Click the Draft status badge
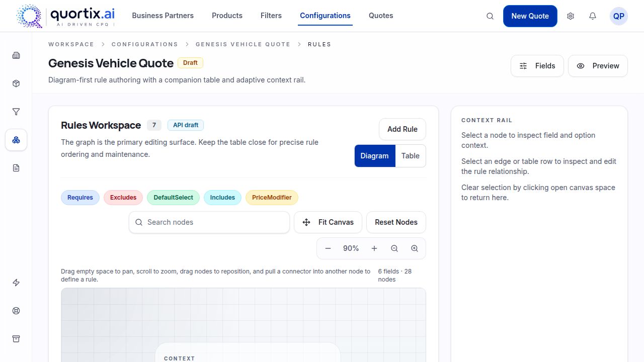The width and height of the screenshot is (644, 362). (x=190, y=63)
